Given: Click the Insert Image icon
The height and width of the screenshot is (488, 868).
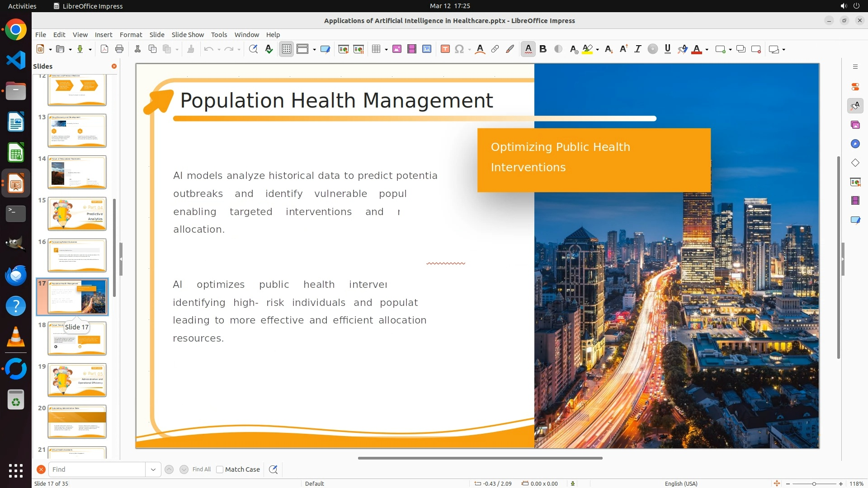Looking at the screenshot, I should [x=397, y=49].
